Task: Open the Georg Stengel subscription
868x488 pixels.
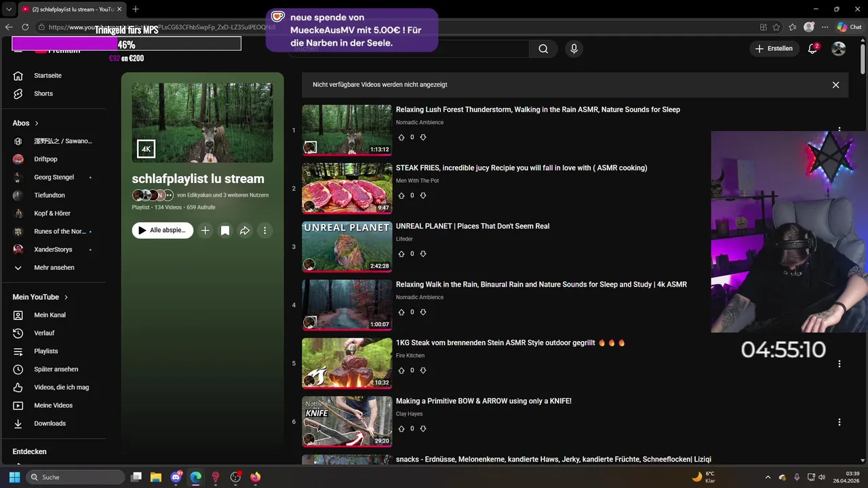Action: coord(54,178)
